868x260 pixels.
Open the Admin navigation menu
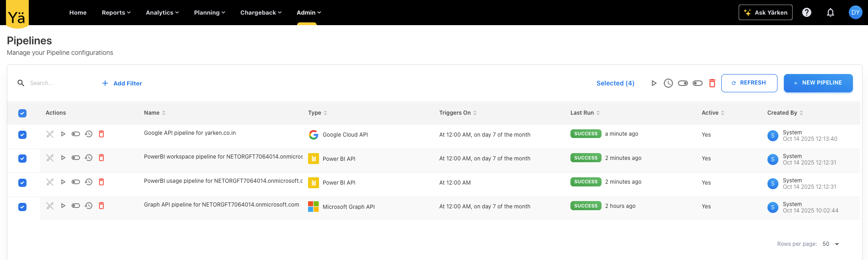pos(309,12)
